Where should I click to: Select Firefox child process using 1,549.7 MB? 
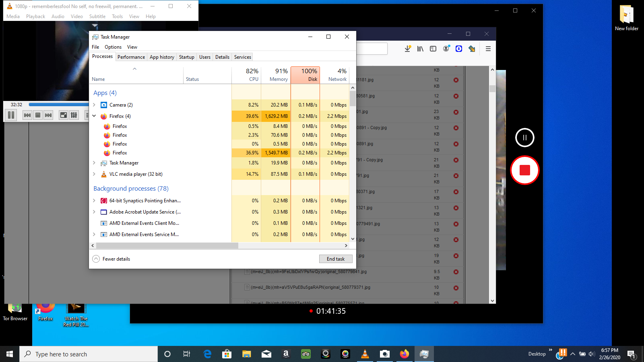point(219,153)
